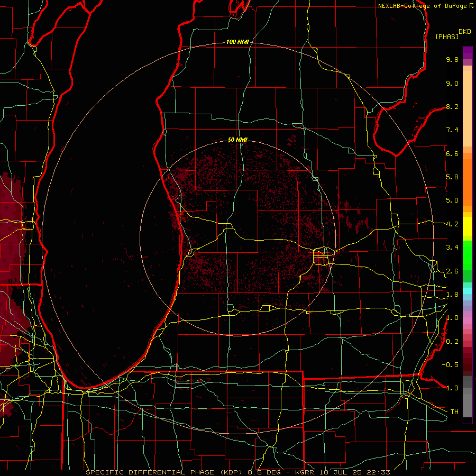Screen dimensions: 476x476
Task: Click the 6.6 scale value
Action: click(452, 153)
